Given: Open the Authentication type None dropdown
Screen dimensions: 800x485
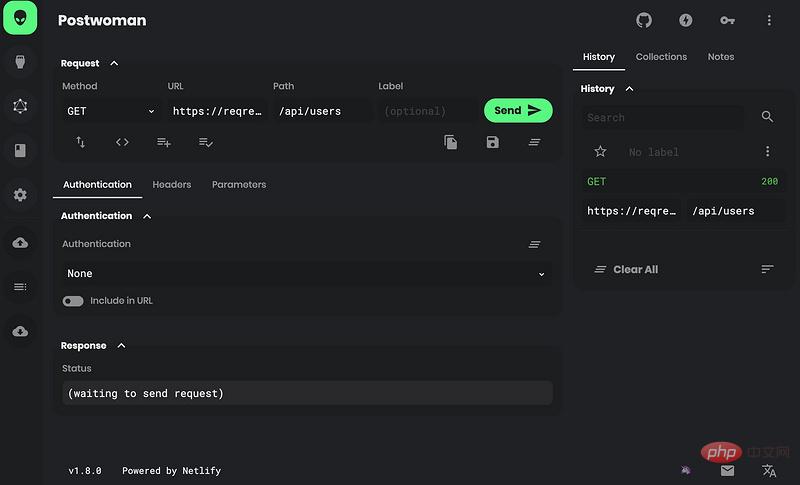Looking at the screenshot, I should [306, 273].
